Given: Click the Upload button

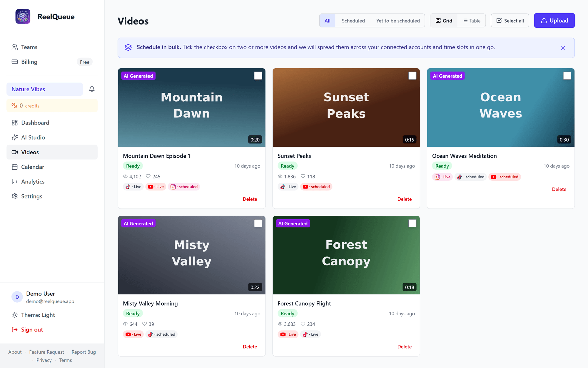Looking at the screenshot, I should [554, 20].
